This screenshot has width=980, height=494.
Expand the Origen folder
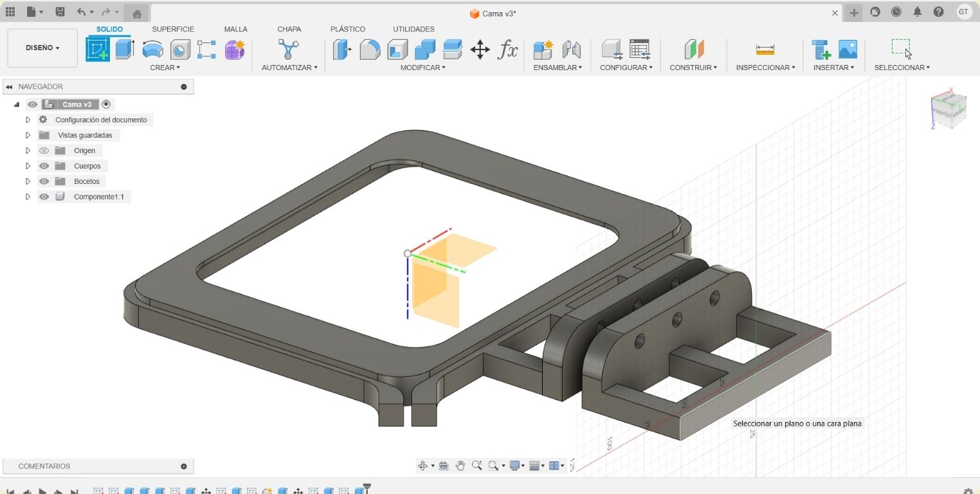click(28, 151)
